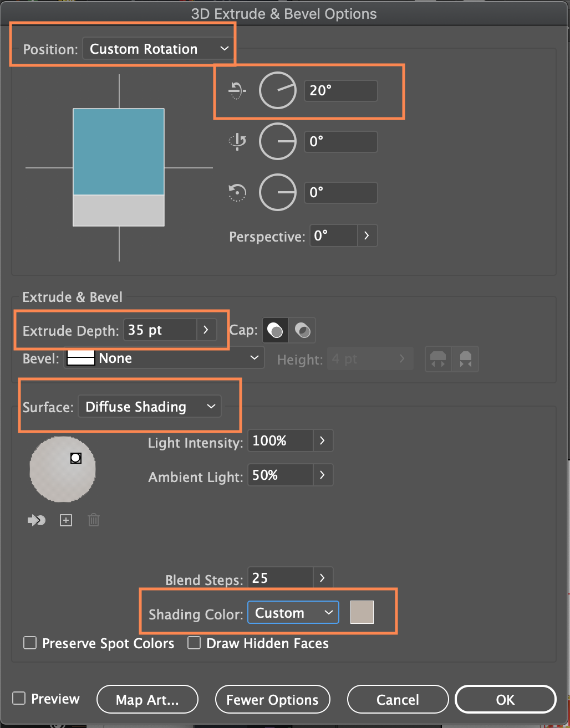This screenshot has height=728, width=570.
Task: Turn the cap on for solid appearance
Action: pyautogui.click(x=275, y=331)
